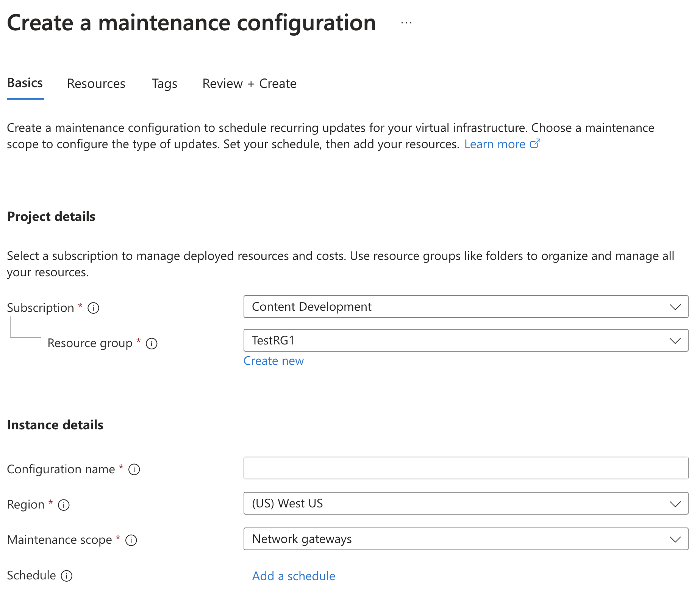Open the Review + Create tab
This screenshot has height=601, width=700.
click(x=249, y=83)
